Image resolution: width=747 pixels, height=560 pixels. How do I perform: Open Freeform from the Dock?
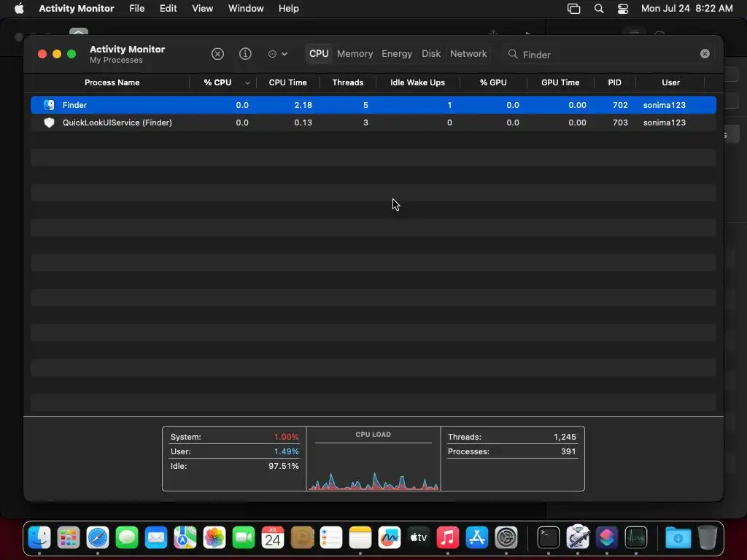[390, 537]
